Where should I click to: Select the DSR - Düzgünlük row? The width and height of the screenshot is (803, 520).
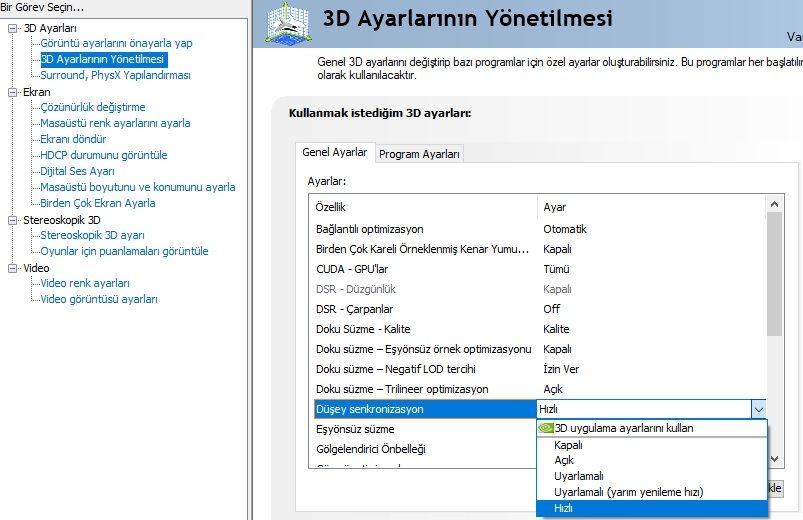tap(538, 289)
